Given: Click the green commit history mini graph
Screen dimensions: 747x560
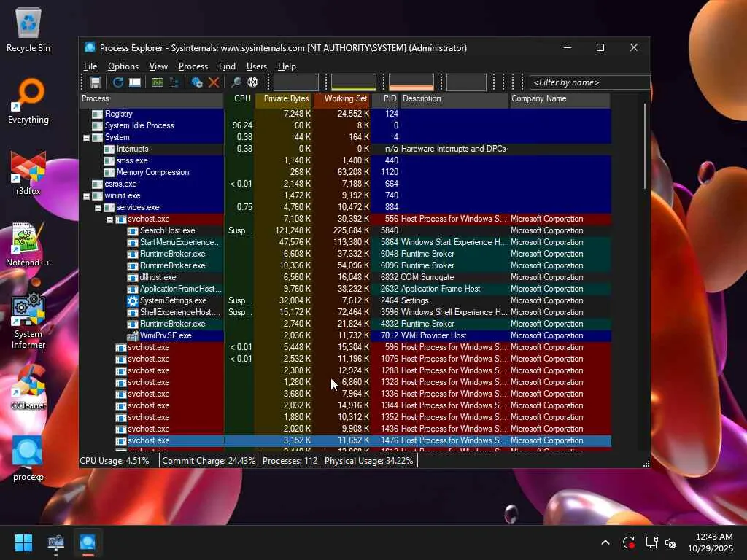Looking at the screenshot, I should click(354, 82).
